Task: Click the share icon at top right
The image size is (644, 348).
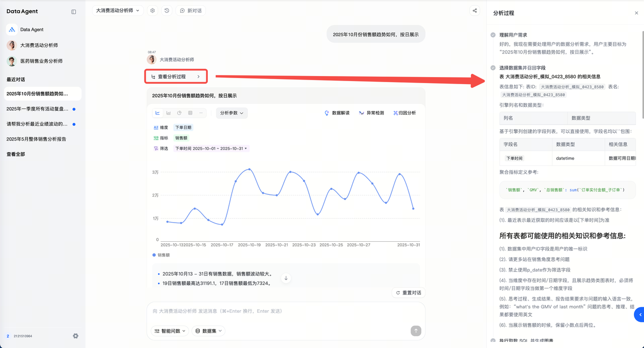Action: [x=474, y=11]
